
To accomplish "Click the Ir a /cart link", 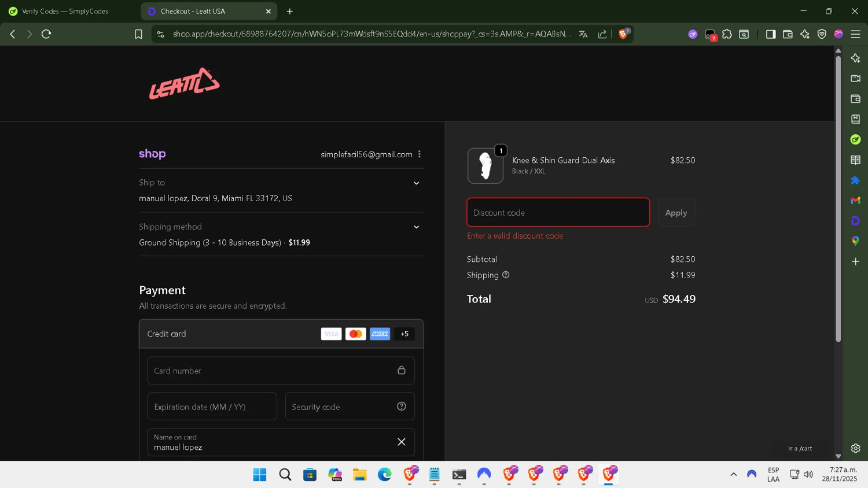I will point(800,448).
